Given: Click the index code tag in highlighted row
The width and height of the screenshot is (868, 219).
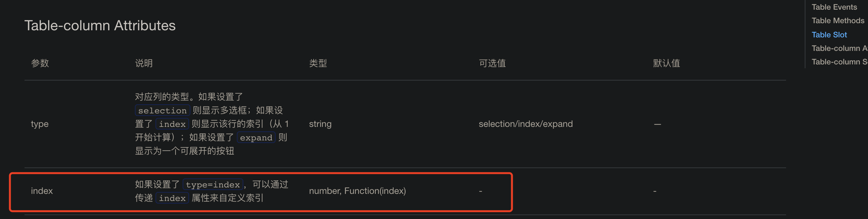Looking at the screenshot, I should pyautogui.click(x=172, y=198).
